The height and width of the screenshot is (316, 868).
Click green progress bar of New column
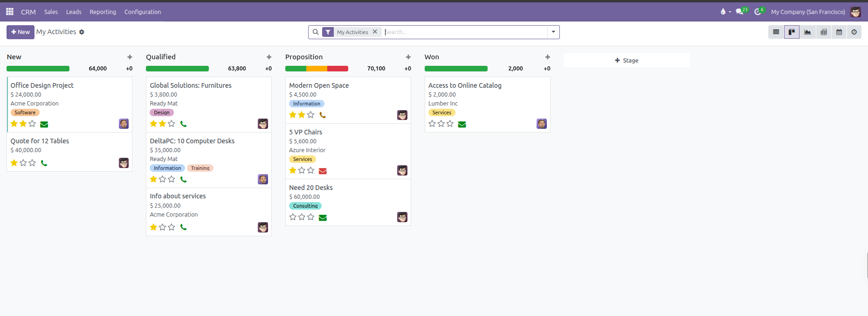(x=38, y=69)
